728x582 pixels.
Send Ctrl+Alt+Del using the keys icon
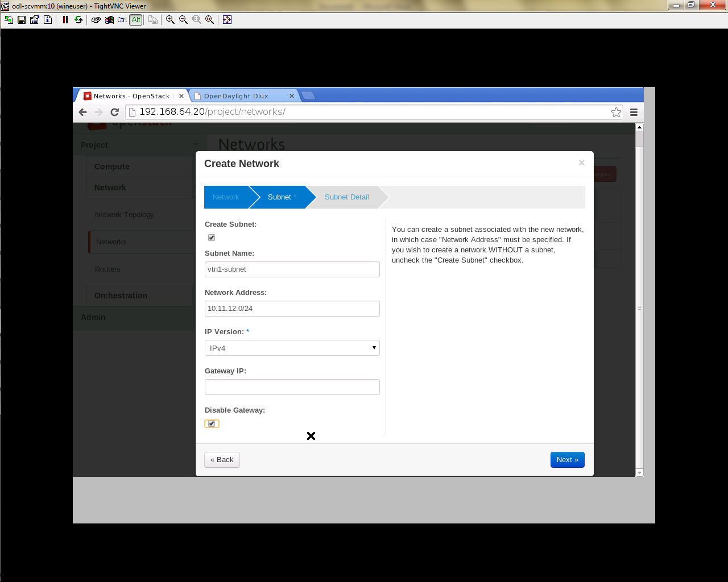[x=96, y=20]
